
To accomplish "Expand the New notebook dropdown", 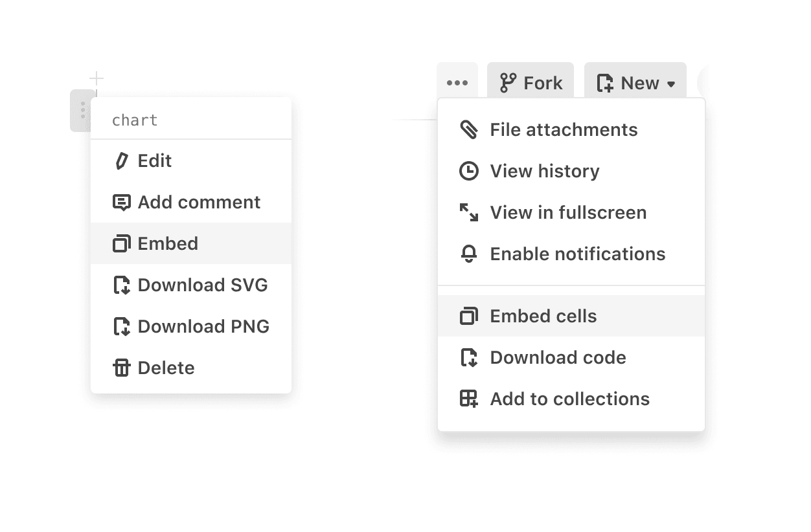I will click(x=635, y=83).
